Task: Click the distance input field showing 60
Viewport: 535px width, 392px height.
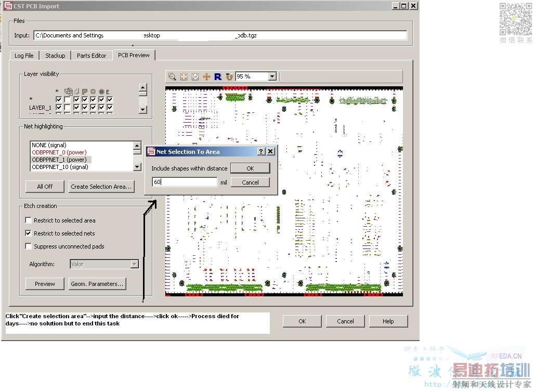Action: pyautogui.click(x=185, y=182)
